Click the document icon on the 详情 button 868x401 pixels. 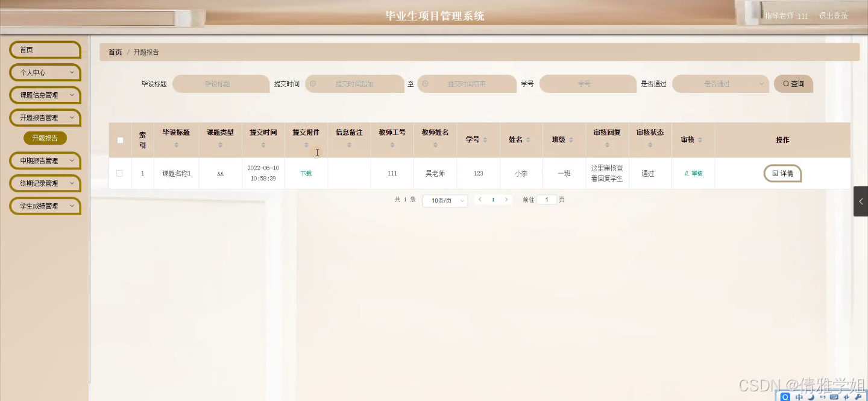[x=775, y=173]
